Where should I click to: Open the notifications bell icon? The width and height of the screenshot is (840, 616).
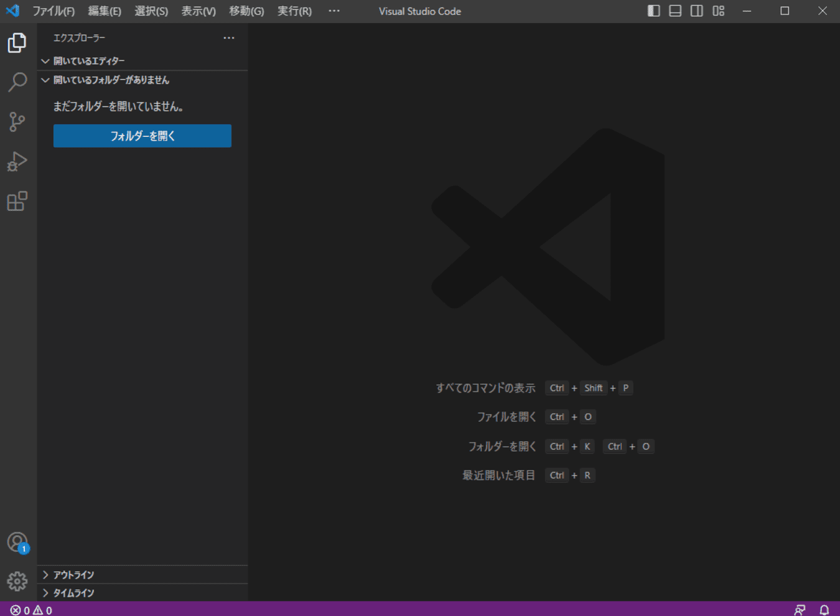coord(824,610)
